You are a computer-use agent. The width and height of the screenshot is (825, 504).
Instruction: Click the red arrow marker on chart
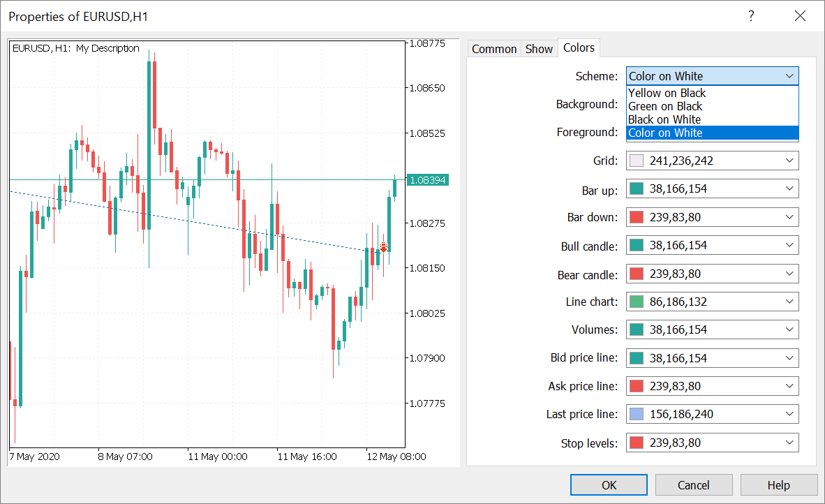click(383, 248)
